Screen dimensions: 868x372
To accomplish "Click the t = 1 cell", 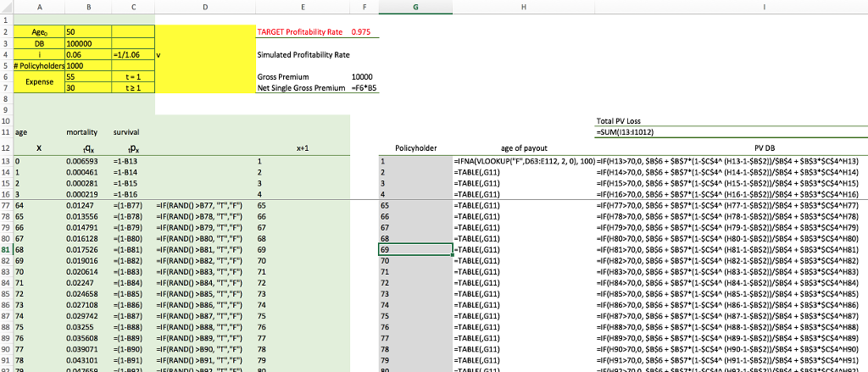I will click(133, 76).
